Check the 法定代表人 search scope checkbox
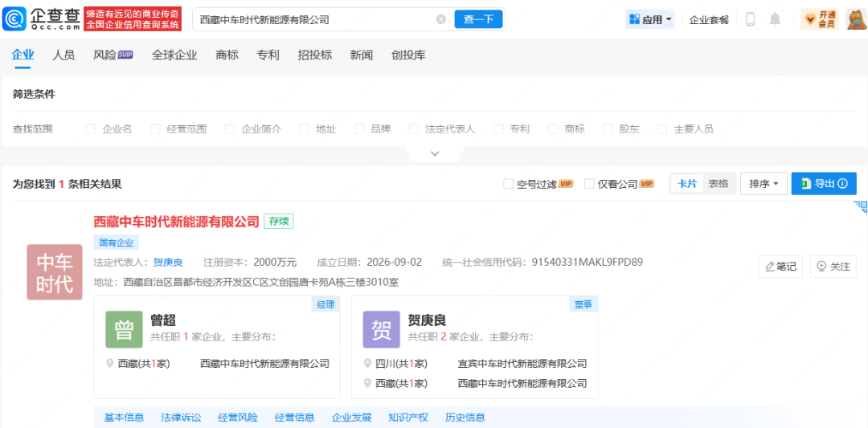This screenshot has height=428, width=868. (x=414, y=128)
